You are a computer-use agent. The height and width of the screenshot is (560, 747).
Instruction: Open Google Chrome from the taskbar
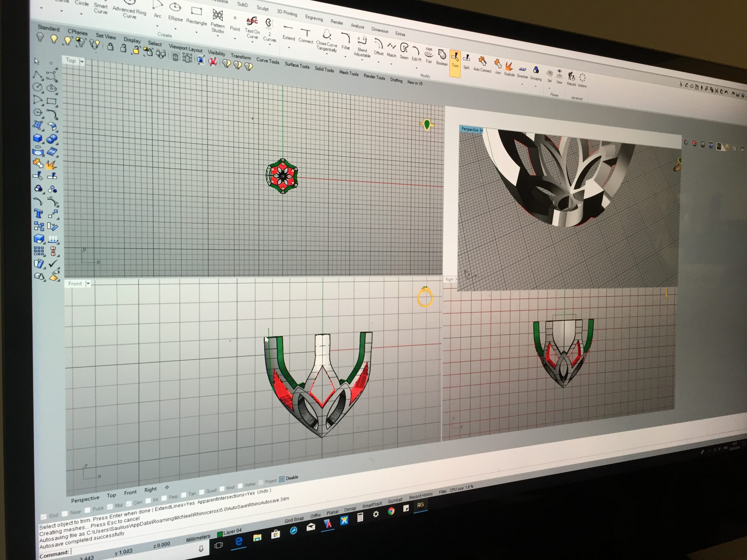[x=391, y=511]
